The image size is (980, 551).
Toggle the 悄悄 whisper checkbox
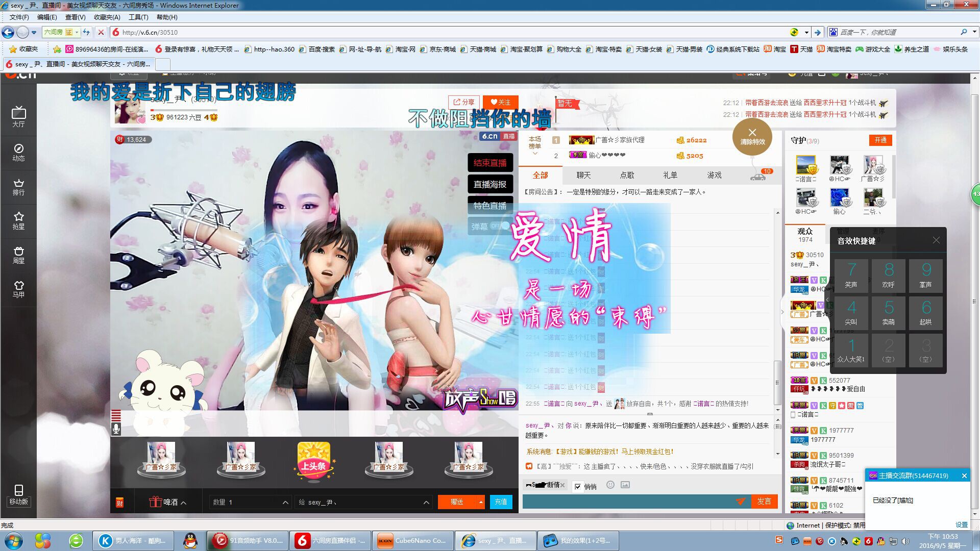tap(578, 486)
